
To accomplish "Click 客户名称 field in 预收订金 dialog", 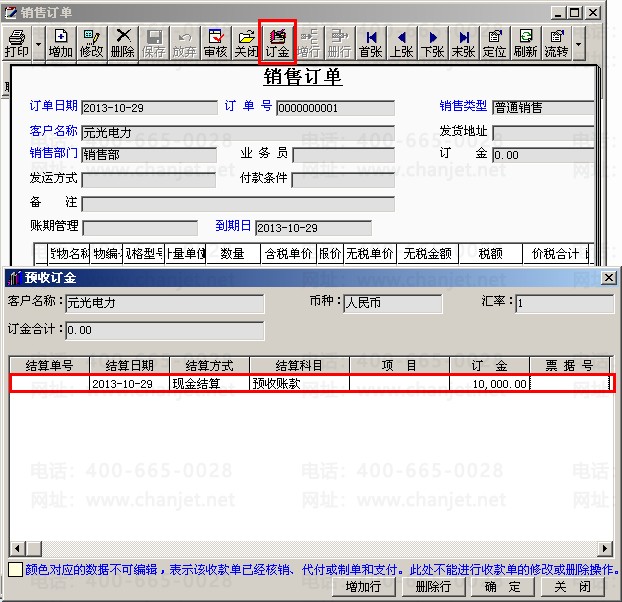I will click(x=165, y=303).
